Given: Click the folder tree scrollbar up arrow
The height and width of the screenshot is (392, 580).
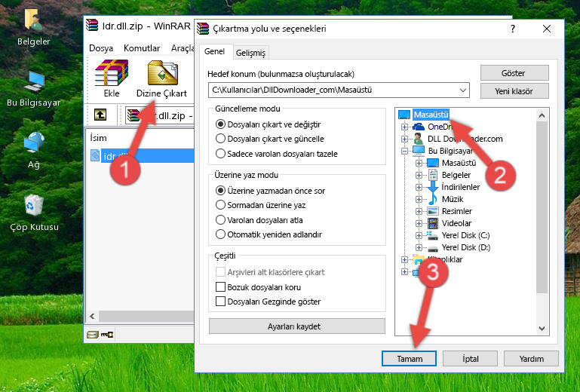Looking at the screenshot, I should [542, 115].
